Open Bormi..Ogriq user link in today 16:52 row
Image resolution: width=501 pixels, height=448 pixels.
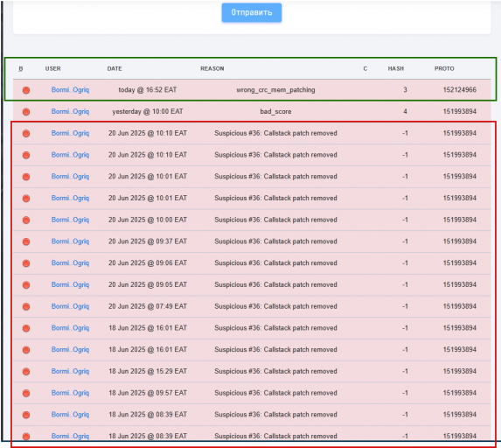70,90
